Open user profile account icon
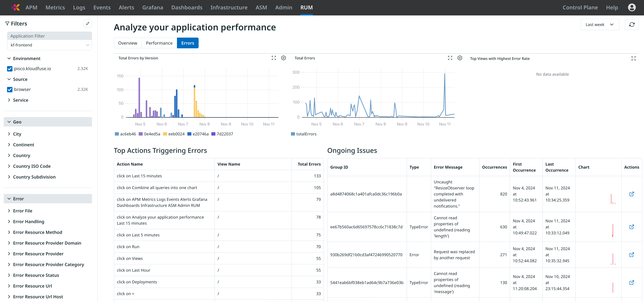This screenshot has height=302, width=644. click(x=632, y=8)
